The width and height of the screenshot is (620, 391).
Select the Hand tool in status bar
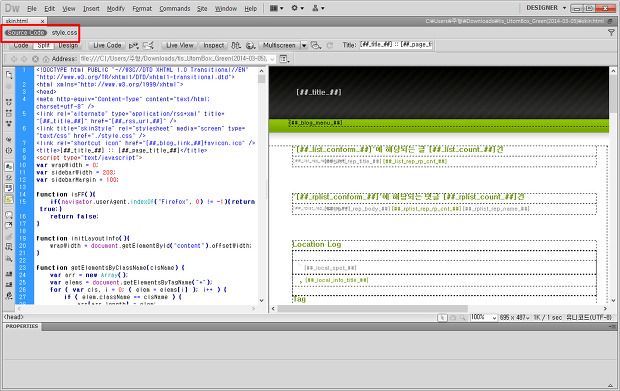click(x=453, y=317)
